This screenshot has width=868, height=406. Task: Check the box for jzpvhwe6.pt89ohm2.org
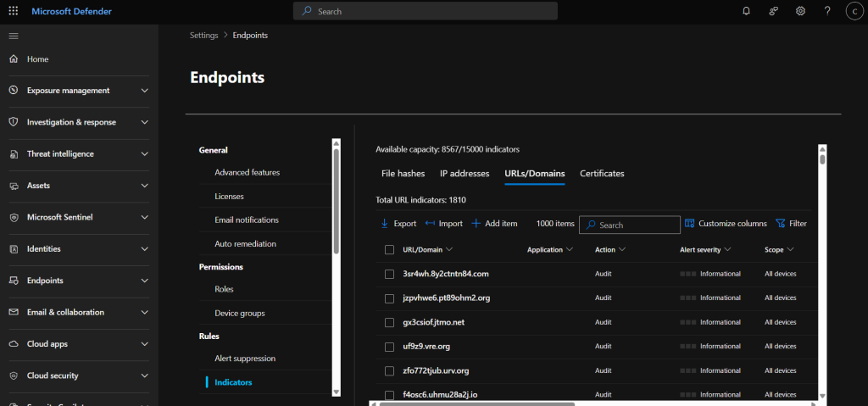[x=389, y=298]
